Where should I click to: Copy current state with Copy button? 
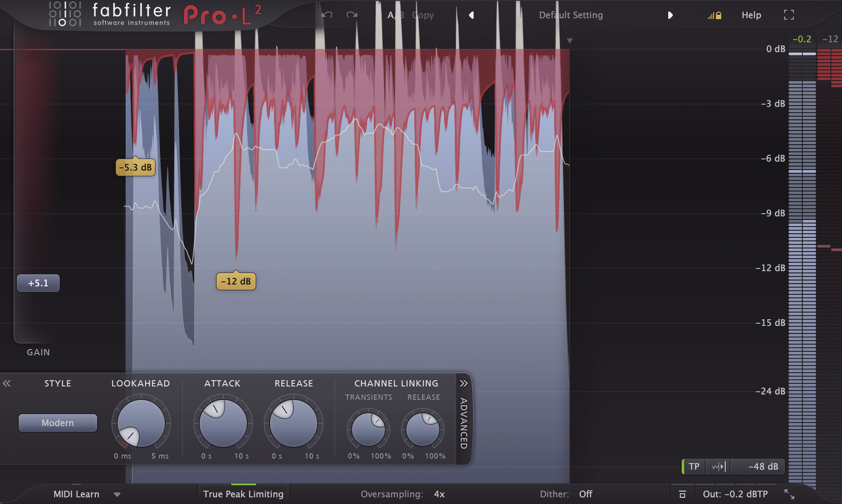[423, 15]
